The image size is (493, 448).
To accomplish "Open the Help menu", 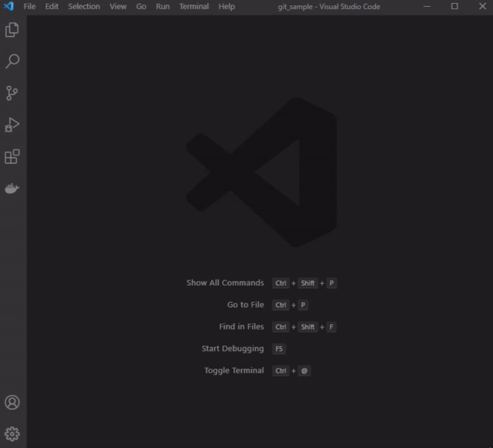I will [x=226, y=7].
